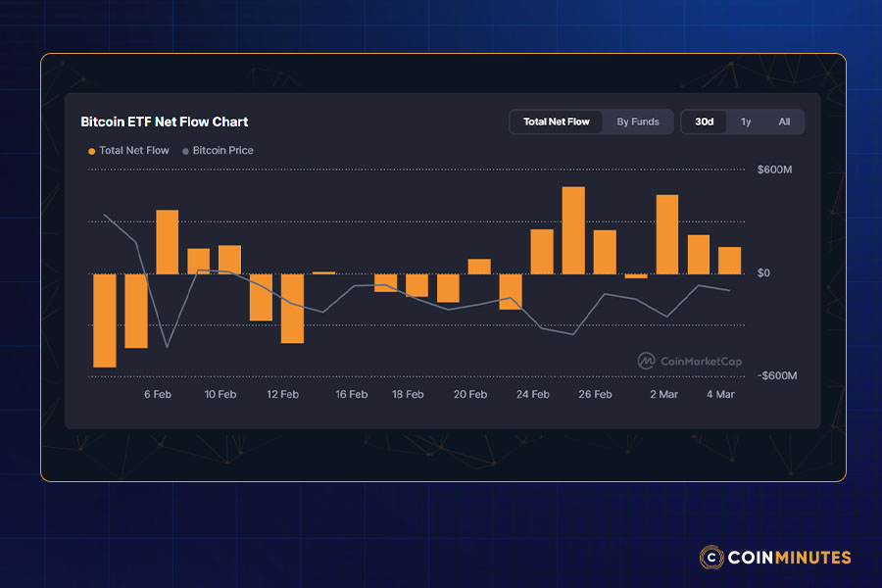The width and height of the screenshot is (882, 588).
Task: Switch to the 1y view
Action: pyautogui.click(x=745, y=122)
